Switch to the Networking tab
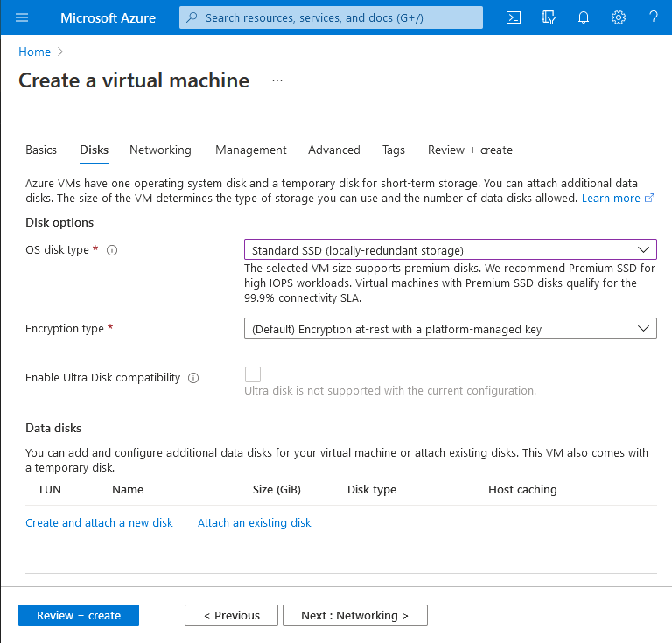This screenshot has width=672, height=643. coord(160,150)
